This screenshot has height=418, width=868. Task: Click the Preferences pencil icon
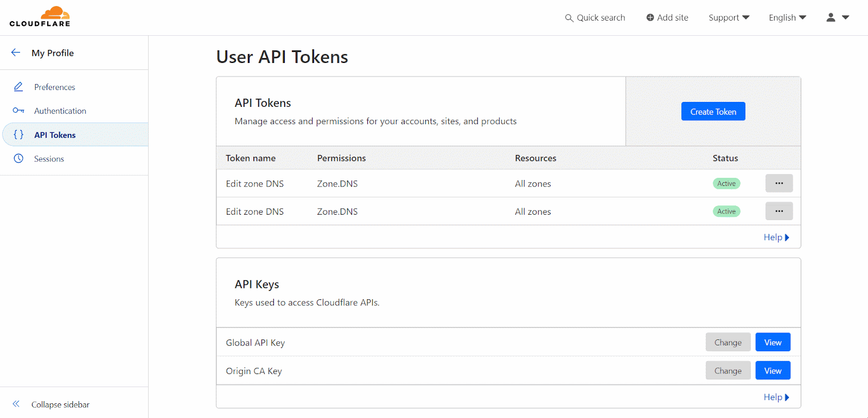[x=18, y=87]
